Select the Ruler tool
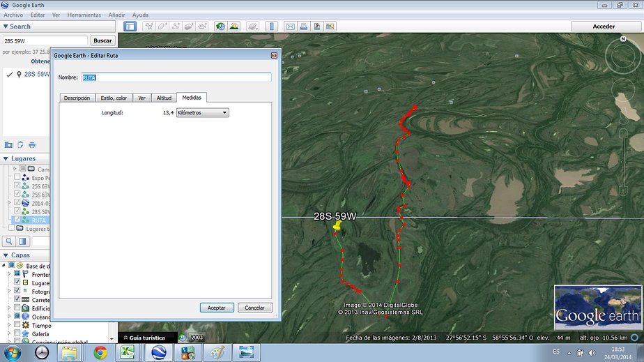 (272, 27)
